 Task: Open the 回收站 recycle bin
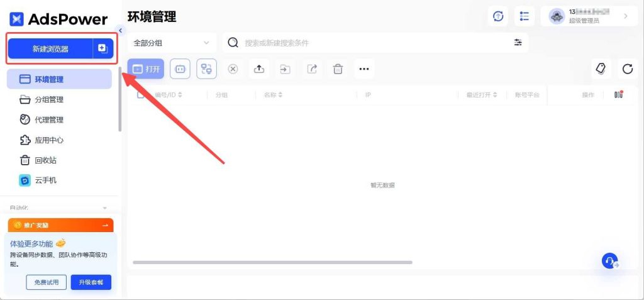[45, 160]
